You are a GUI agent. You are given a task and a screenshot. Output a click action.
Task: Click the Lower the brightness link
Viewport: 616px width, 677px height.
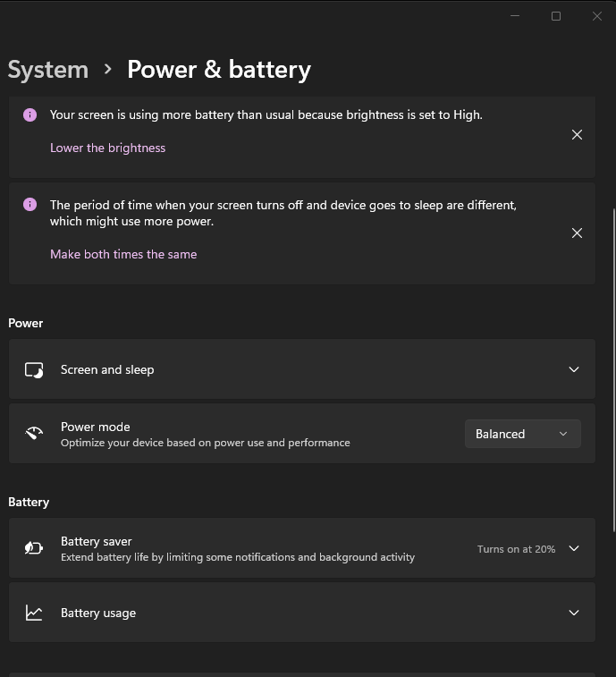click(x=107, y=148)
